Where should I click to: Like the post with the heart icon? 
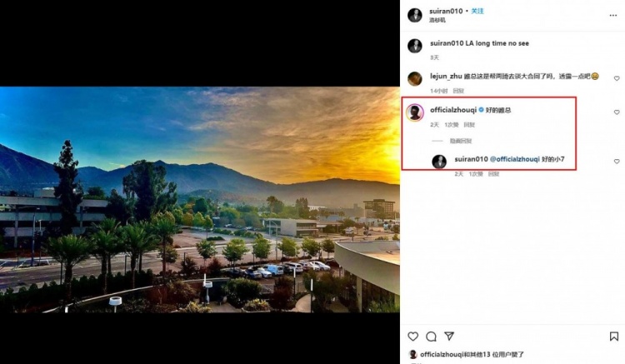click(x=412, y=337)
